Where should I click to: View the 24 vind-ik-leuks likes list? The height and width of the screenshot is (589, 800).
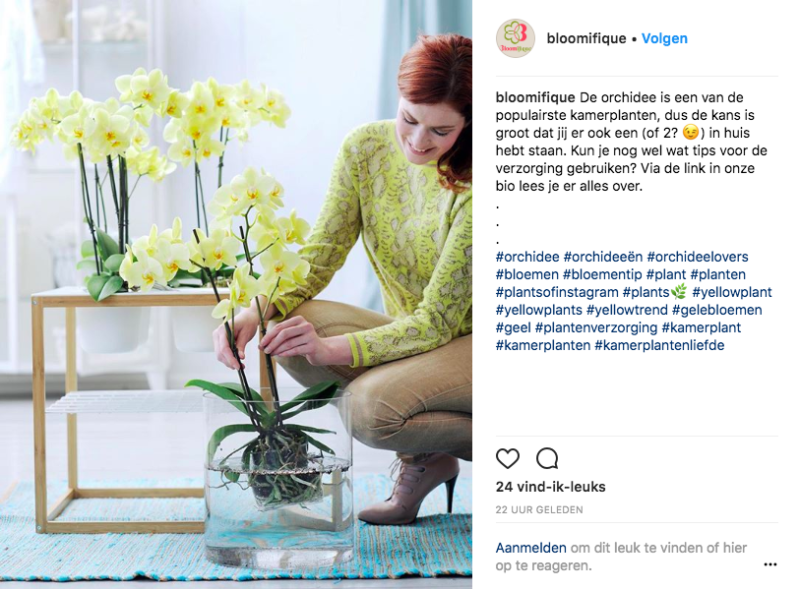click(551, 487)
